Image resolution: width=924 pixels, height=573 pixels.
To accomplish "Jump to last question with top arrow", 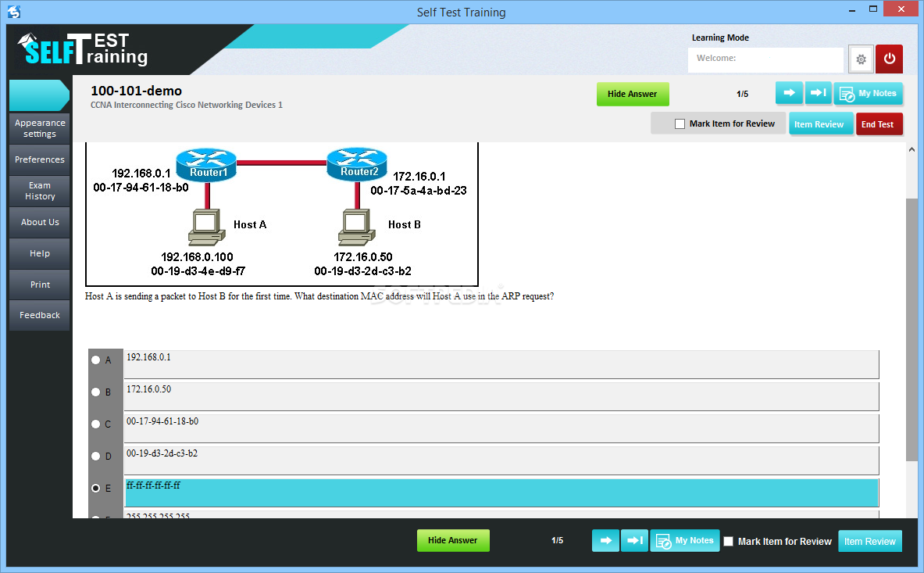I will point(818,93).
